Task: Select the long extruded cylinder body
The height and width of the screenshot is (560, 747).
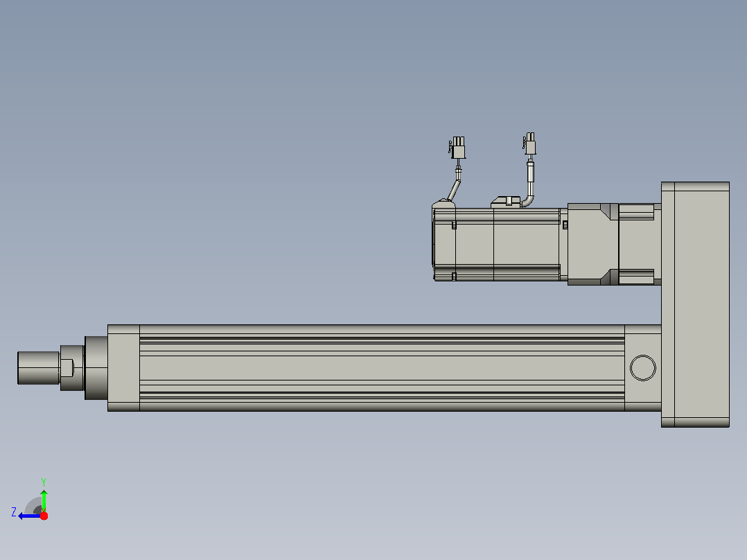Action: [382, 367]
